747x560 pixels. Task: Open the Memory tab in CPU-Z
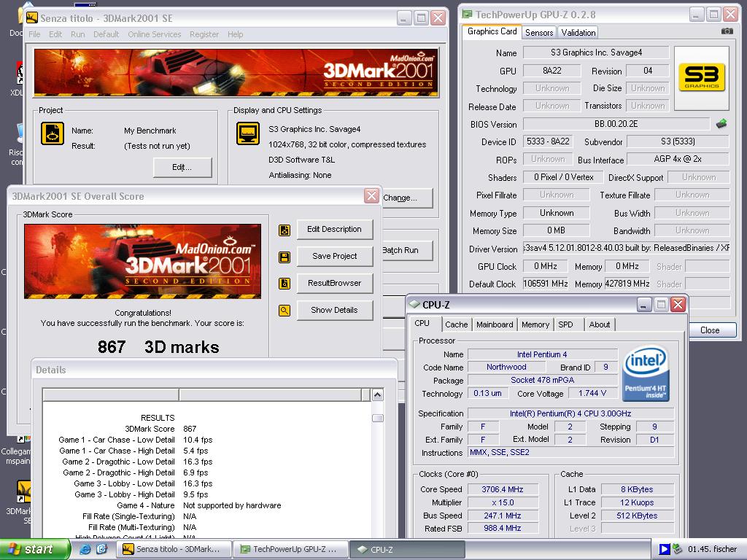click(535, 324)
